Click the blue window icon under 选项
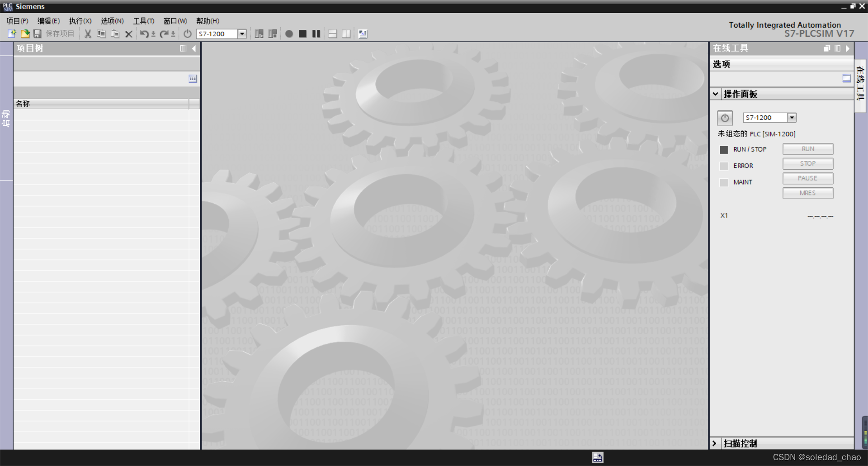Image resolution: width=868 pixels, height=466 pixels. 846,79
